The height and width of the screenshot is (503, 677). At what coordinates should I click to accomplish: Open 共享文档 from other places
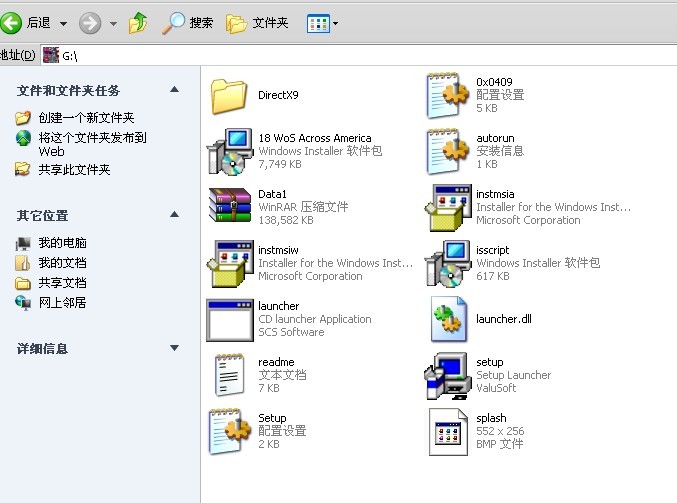coord(63,282)
